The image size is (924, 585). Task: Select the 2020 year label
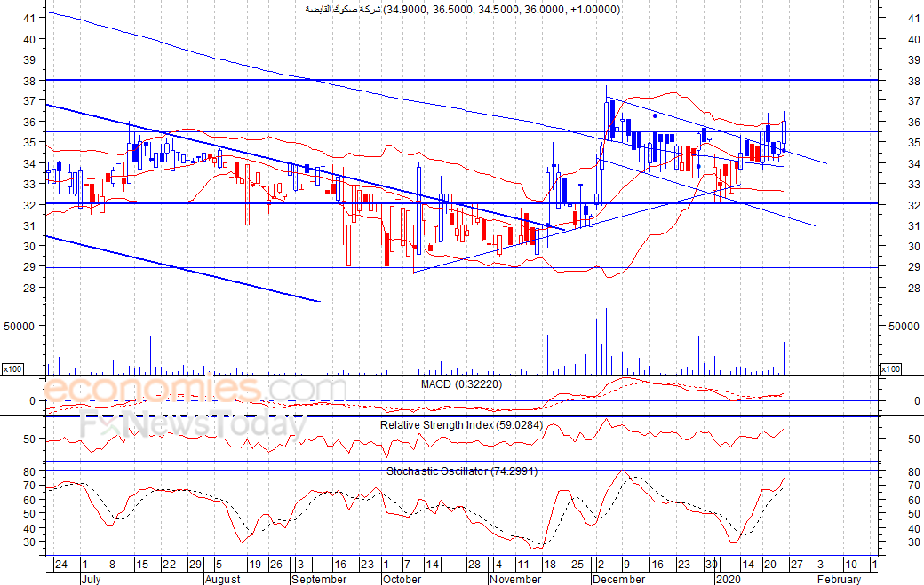tap(729, 579)
